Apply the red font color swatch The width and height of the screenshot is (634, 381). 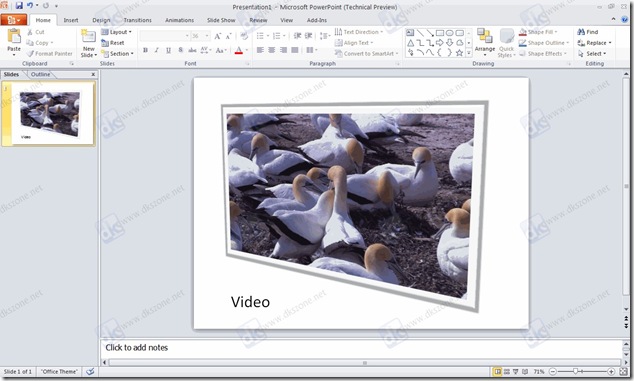coord(239,51)
